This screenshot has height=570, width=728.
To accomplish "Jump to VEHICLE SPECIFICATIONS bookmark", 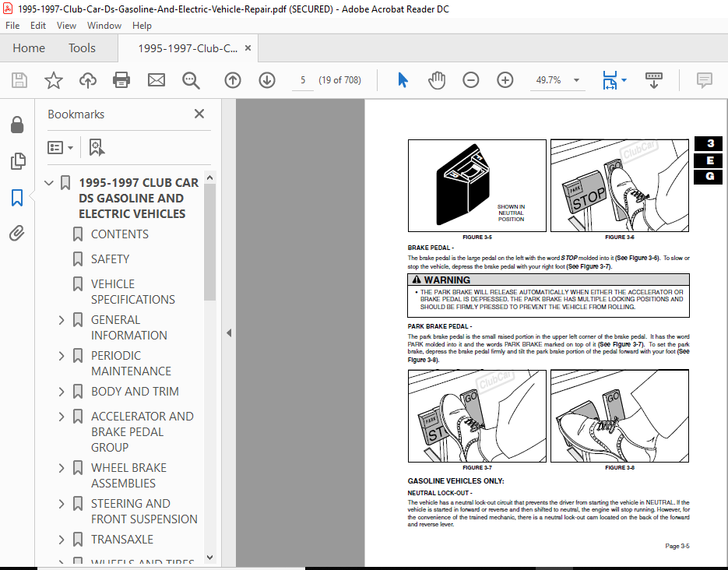I will click(133, 291).
